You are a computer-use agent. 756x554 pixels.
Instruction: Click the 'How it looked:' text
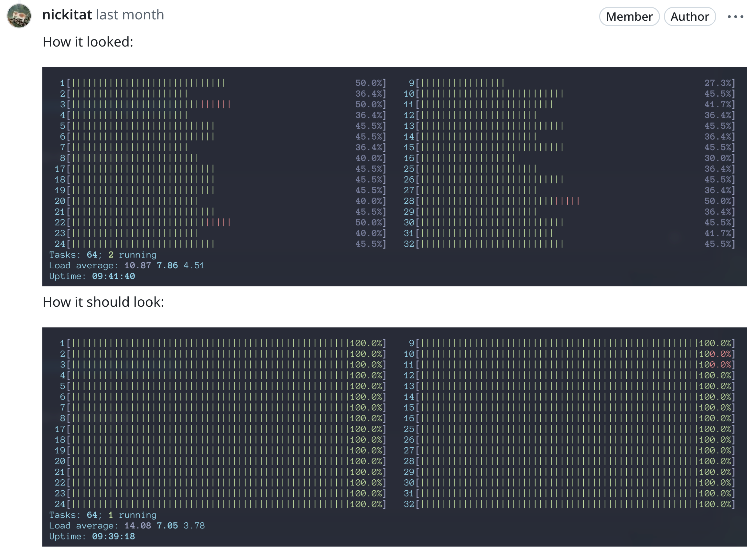[x=88, y=42]
